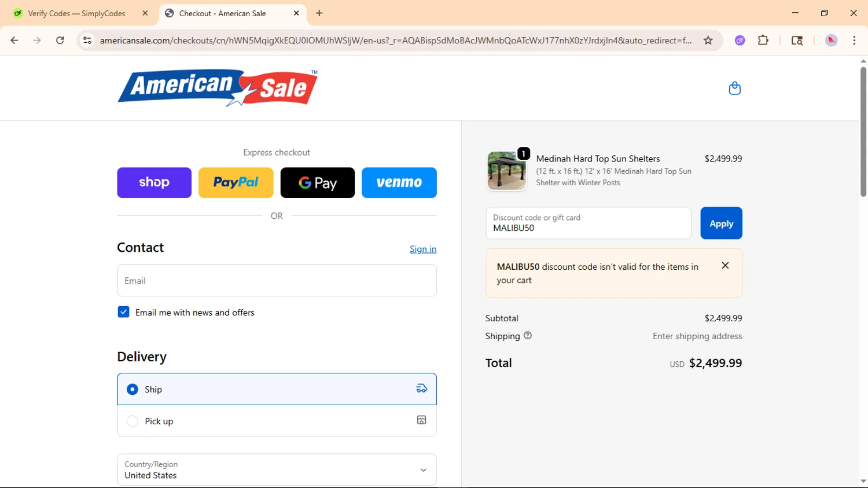The width and height of the screenshot is (868, 488).
Task: Uncheck Email me with news and offers
Action: click(x=123, y=312)
